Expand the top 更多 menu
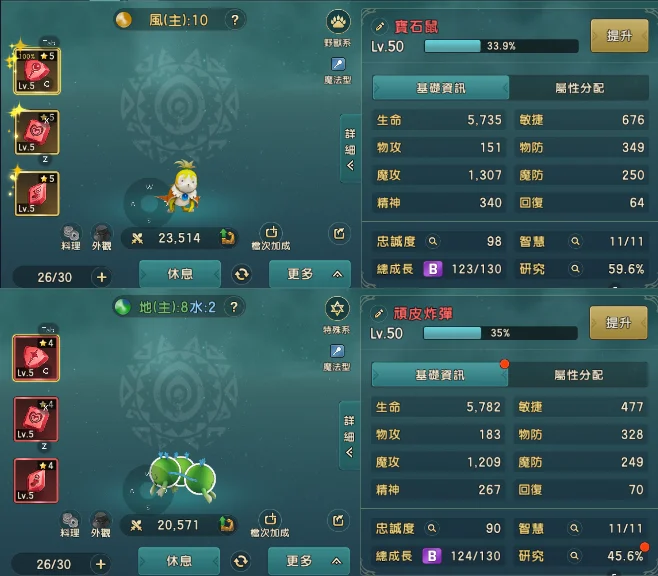 coord(310,274)
